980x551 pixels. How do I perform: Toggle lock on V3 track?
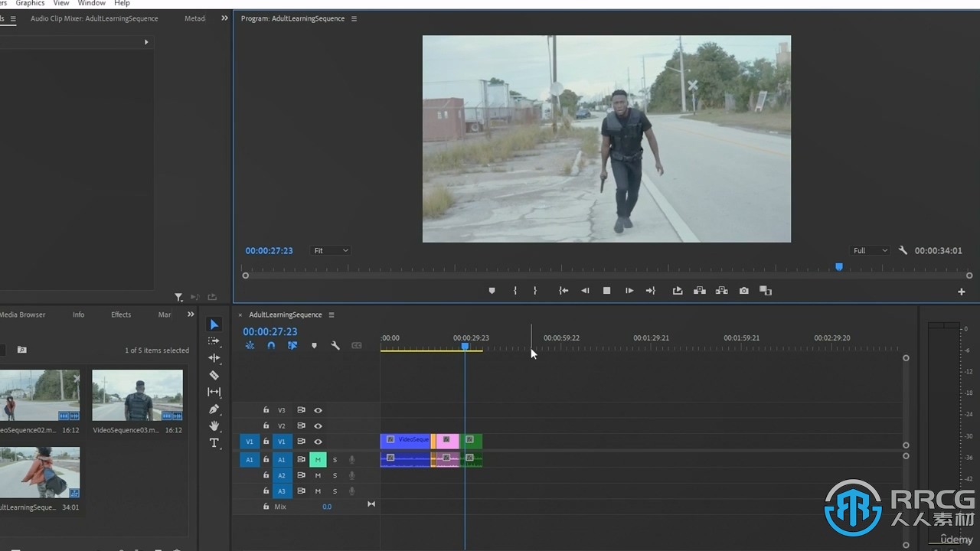[x=266, y=410]
